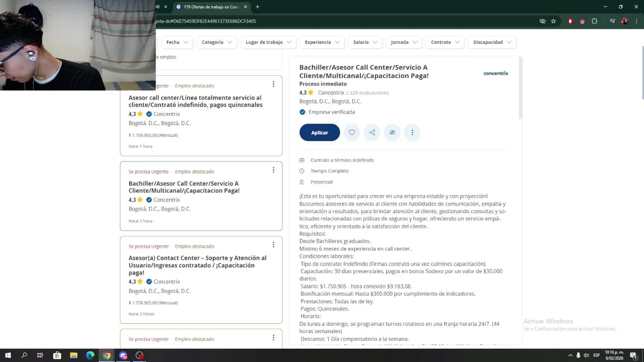Click the microphone tray icon

tap(578, 355)
